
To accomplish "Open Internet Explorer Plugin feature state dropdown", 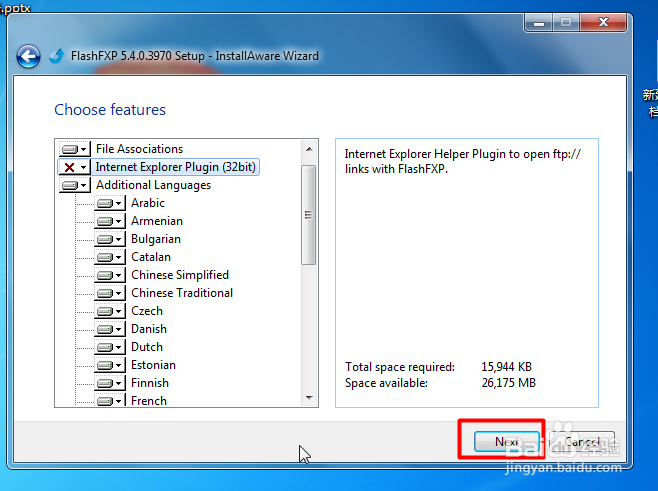I will pos(75,167).
